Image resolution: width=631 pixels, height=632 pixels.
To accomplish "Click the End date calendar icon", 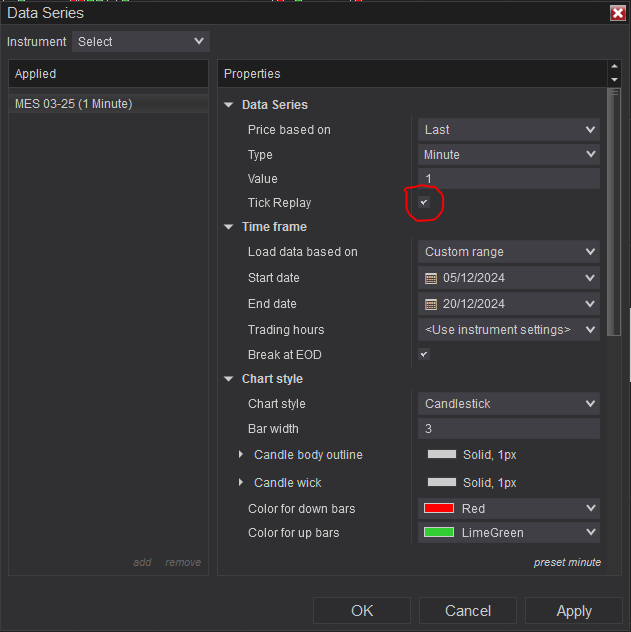I will click(x=431, y=304).
